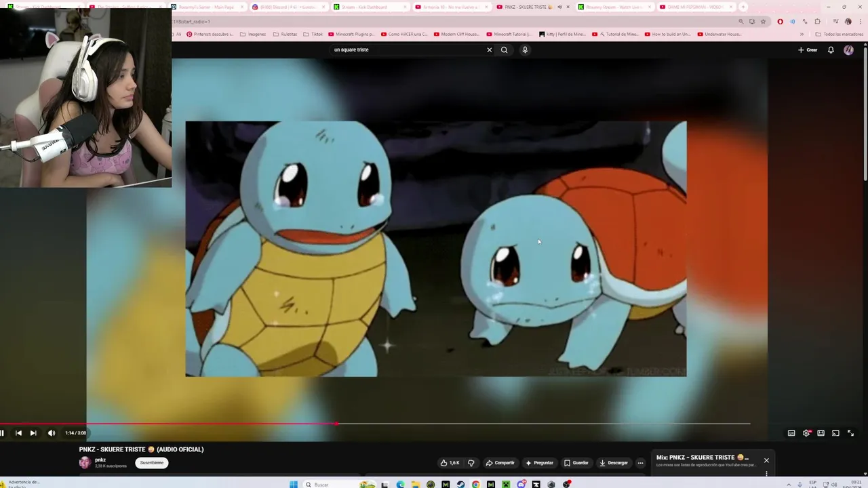The width and height of the screenshot is (868, 488).
Task: Clear the YouTube search box text
Action: [489, 49]
